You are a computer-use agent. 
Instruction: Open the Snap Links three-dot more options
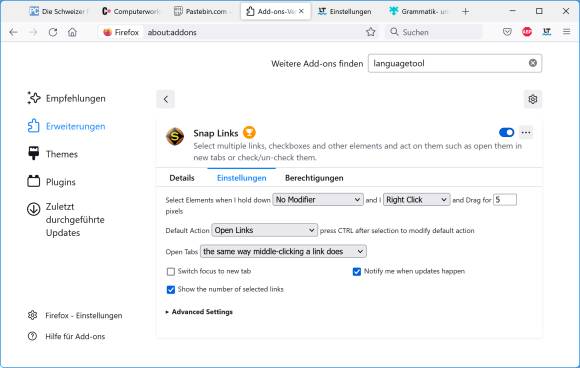click(x=526, y=132)
